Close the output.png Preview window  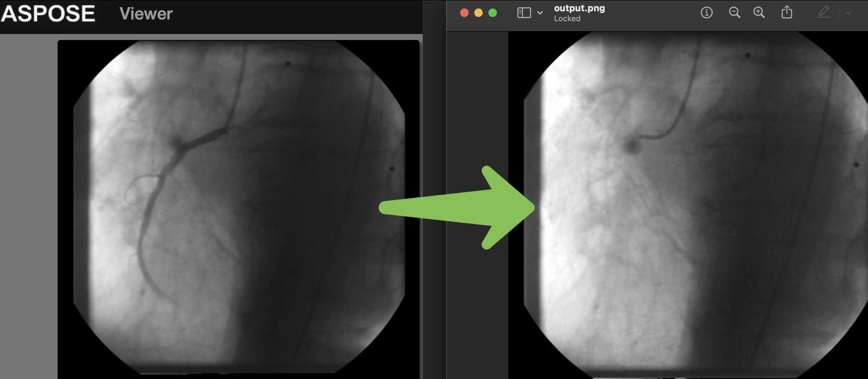464,13
